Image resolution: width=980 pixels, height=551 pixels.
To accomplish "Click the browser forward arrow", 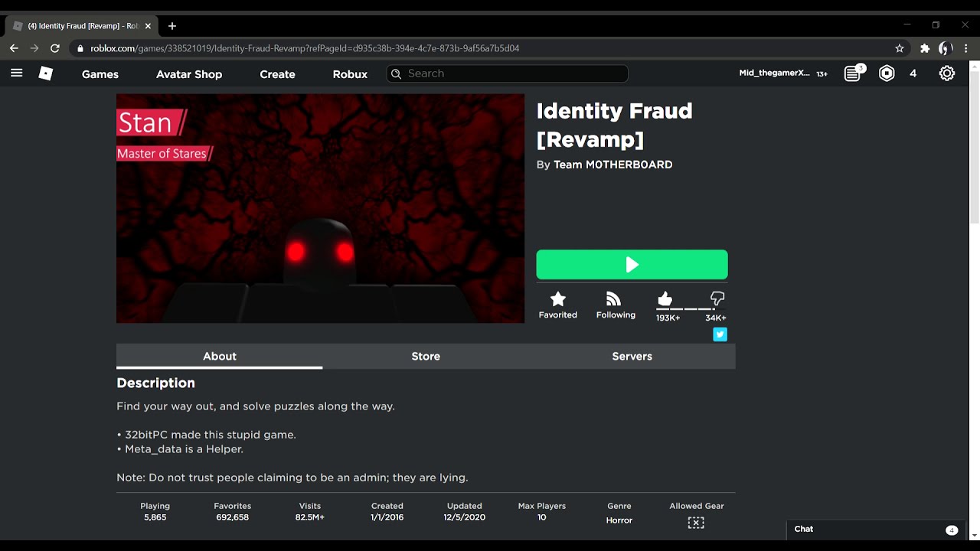I will pyautogui.click(x=34, y=48).
